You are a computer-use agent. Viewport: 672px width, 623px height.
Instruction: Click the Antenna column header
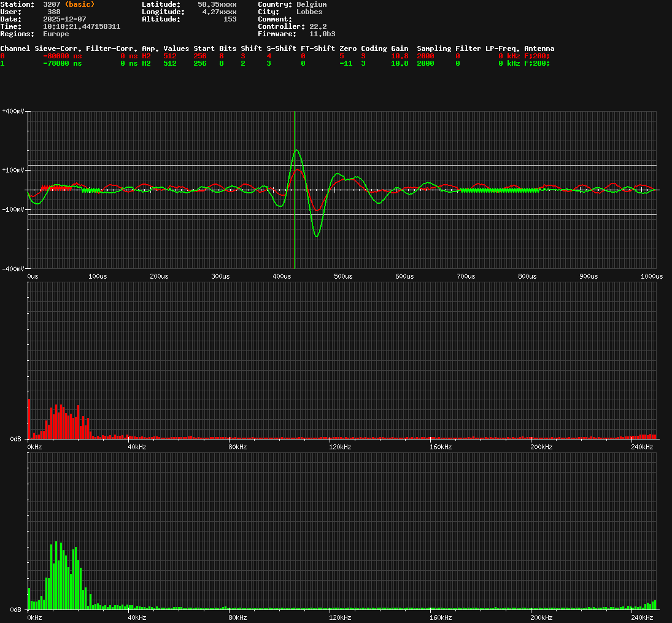539,48
